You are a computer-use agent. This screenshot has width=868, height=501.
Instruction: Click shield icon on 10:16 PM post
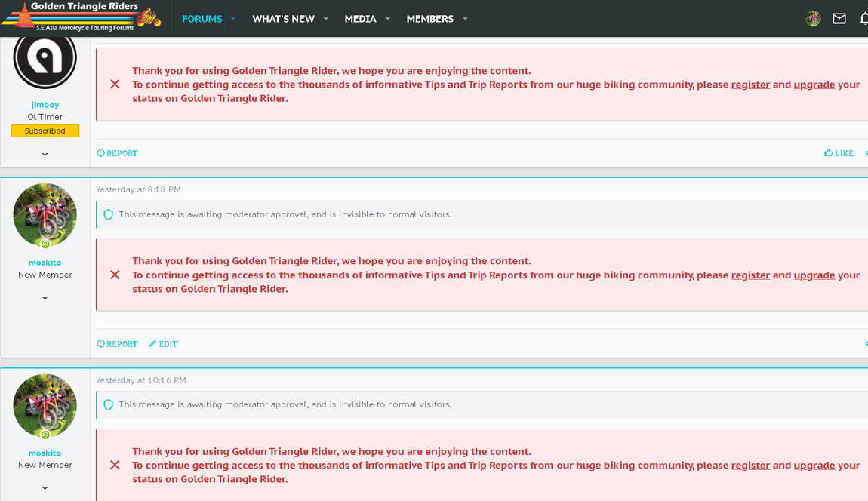(x=108, y=404)
